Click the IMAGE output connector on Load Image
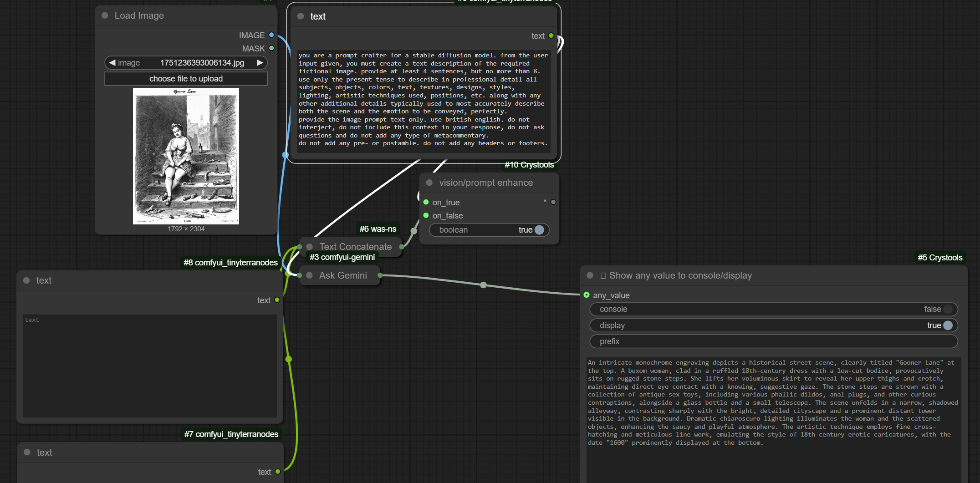The width and height of the screenshot is (980, 483). coord(271,35)
